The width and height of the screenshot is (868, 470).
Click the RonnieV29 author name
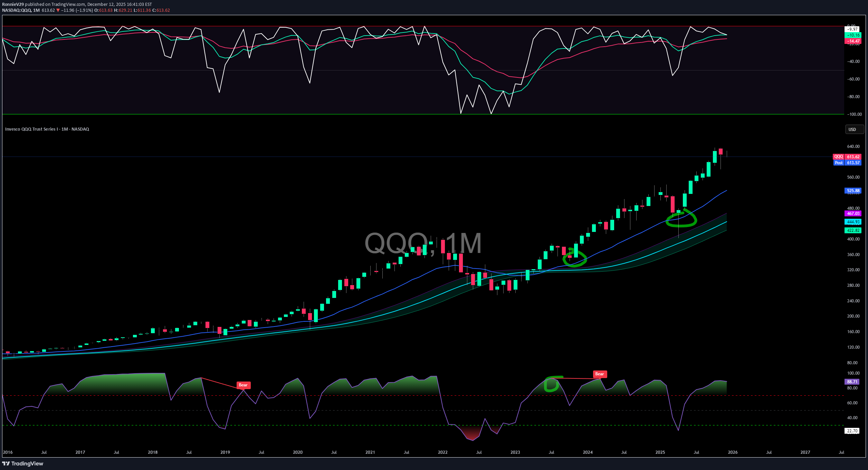[x=13, y=4]
